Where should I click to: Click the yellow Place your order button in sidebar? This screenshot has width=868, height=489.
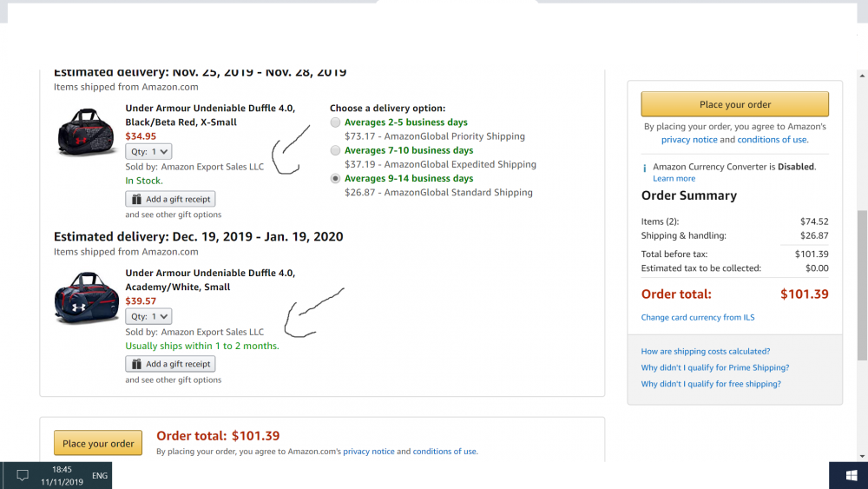(734, 104)
